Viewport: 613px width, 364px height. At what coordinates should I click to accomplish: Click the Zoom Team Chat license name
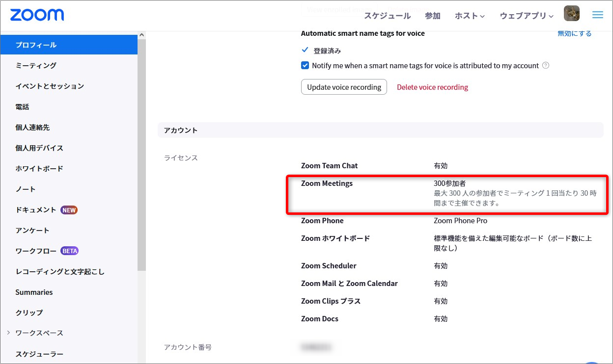[330, 165]
